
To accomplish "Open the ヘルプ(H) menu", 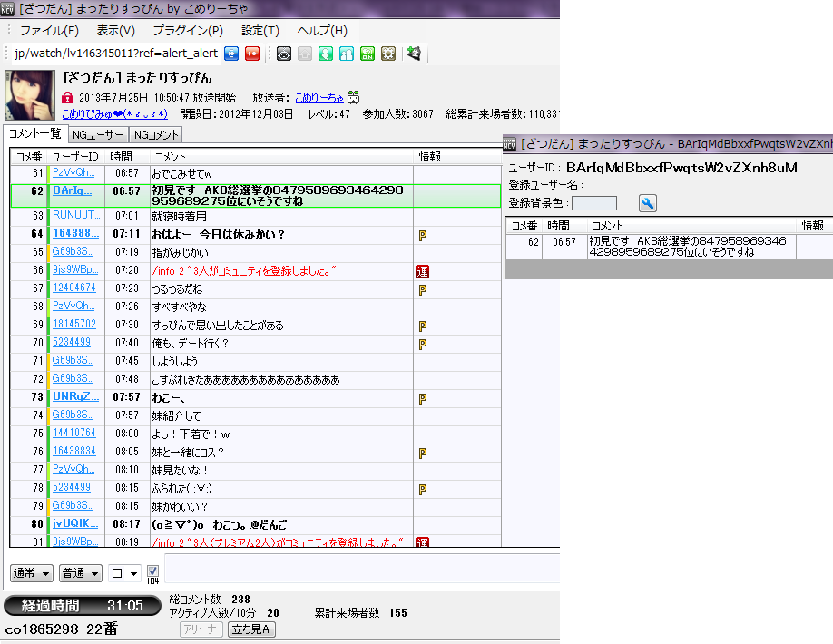I will coord(322,31).
